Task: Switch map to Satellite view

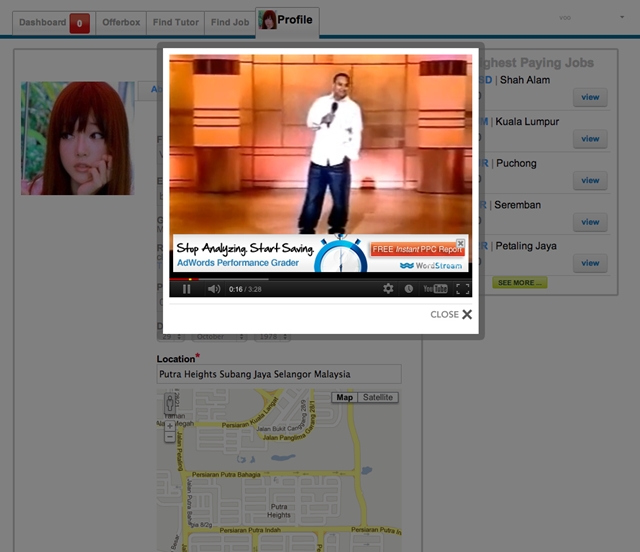Action: pyautogui.click(x=378, y=397)
